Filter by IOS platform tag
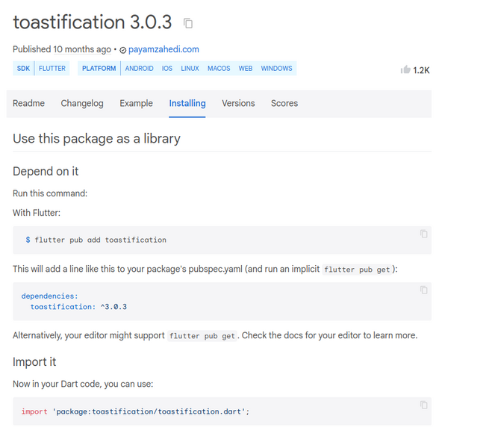The image size is (492, 448). [x=167, y=69]
